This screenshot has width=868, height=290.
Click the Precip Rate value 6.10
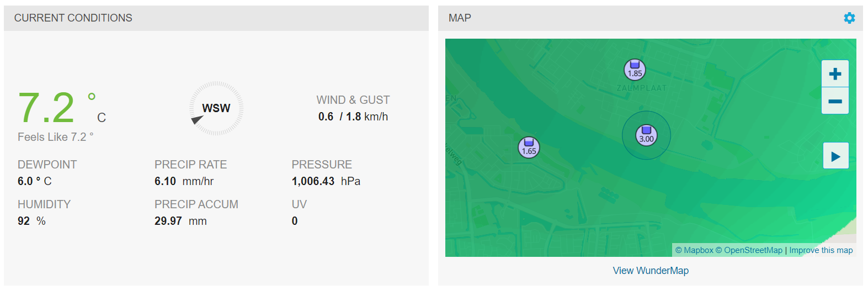(x=165, y=181)
